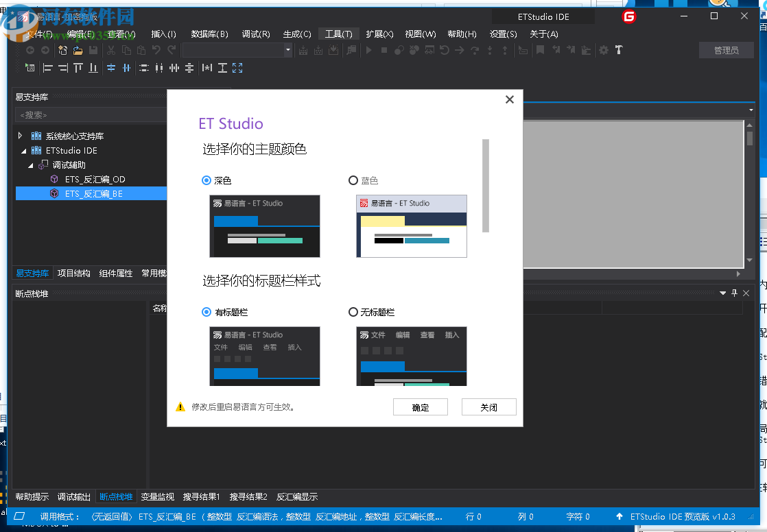Click the Open file toolbar icon

[x=77, y=50]
